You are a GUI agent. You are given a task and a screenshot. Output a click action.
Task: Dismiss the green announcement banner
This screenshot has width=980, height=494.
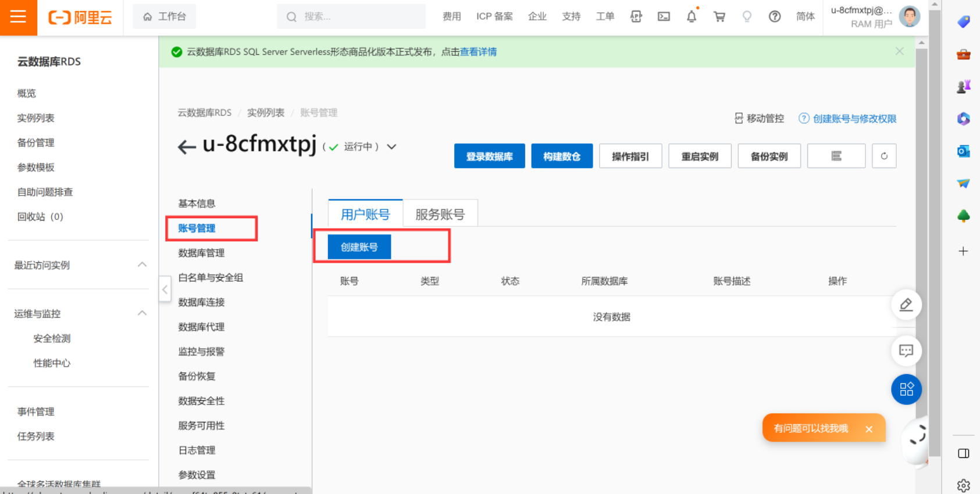click(x=900, y=51)
